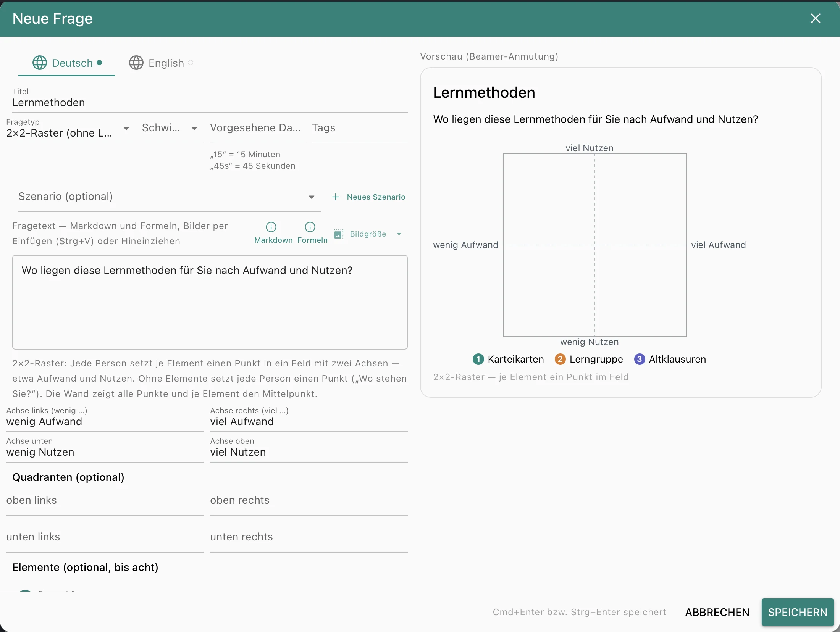Click the unten links quadrant field

(x=105, y=539)
